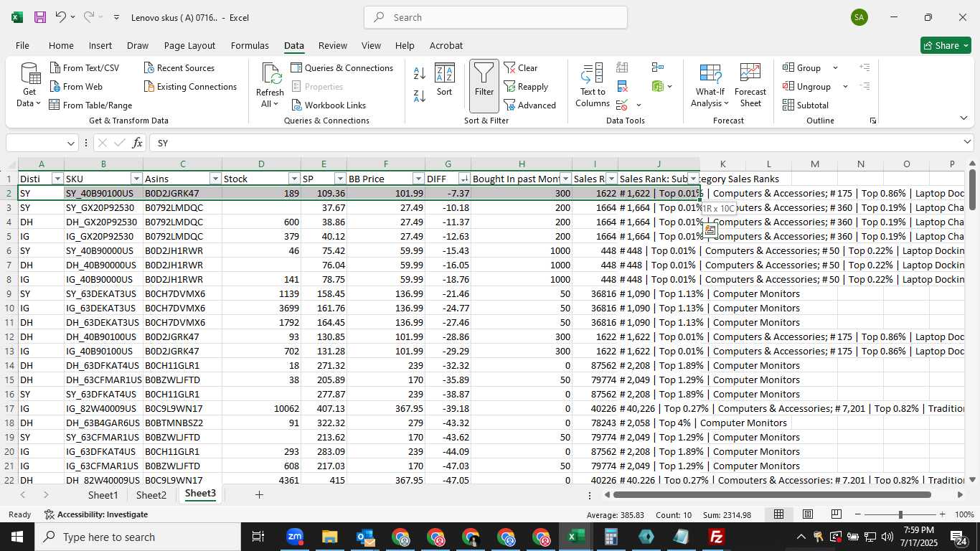Sort Z to A descending
This screenshot has height=551, width=980.
(420, 95)
